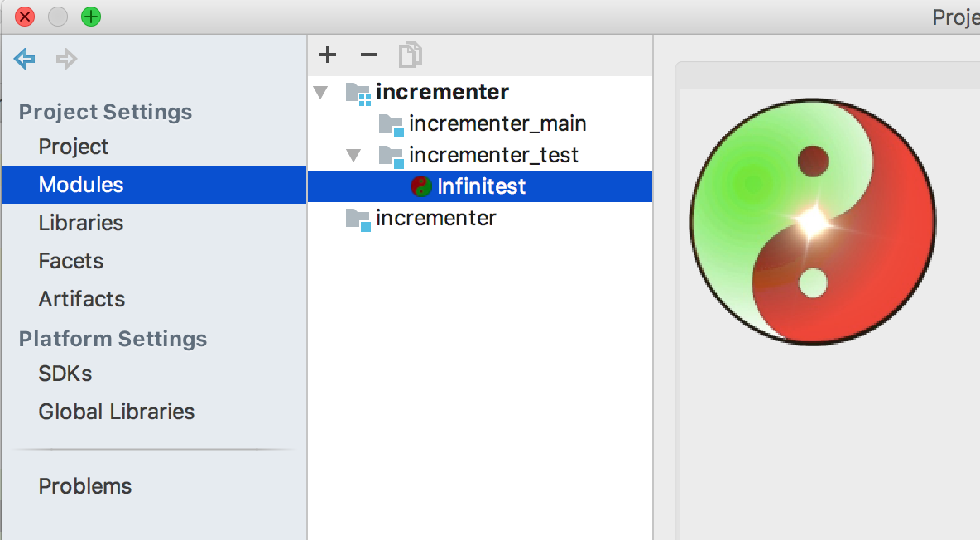Click the incrementer_main module folder icon
The height and width of the screenshot is (540, 980).
pyautogui.click(x=392, y=125)
